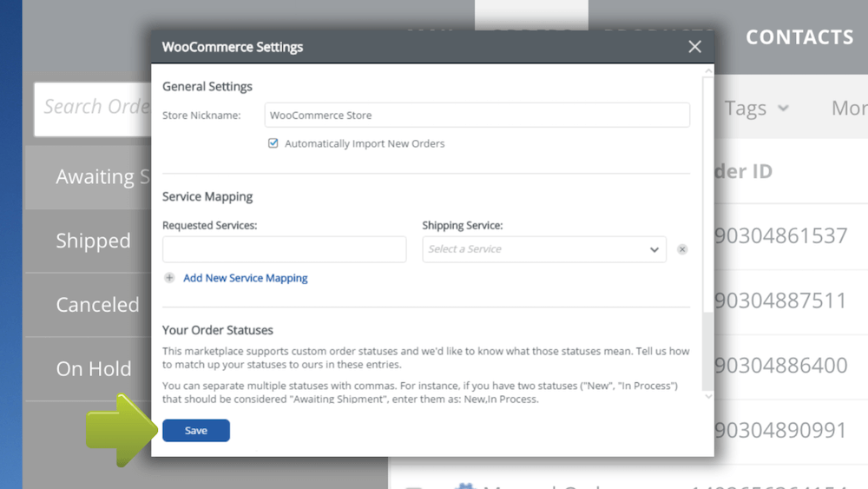The width and height of the screenshot is (868, 489).
Task: Click order ID ending 890991
Action: pyautogui.click(x=780, y=430)
